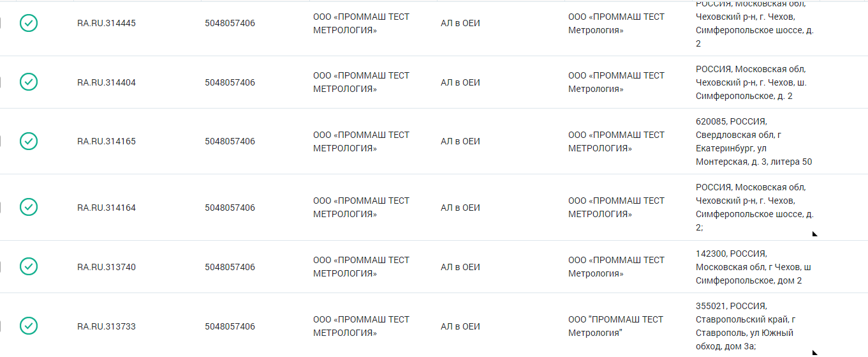This screenshot has width=868, height=357.
Task: Select the status checkmark in the RA.RU.313733 row
Action: (29, 326)
